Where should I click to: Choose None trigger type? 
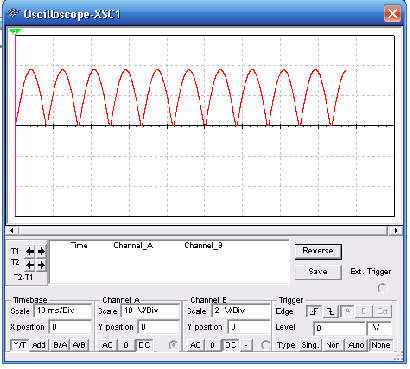[x=381, y=345]
